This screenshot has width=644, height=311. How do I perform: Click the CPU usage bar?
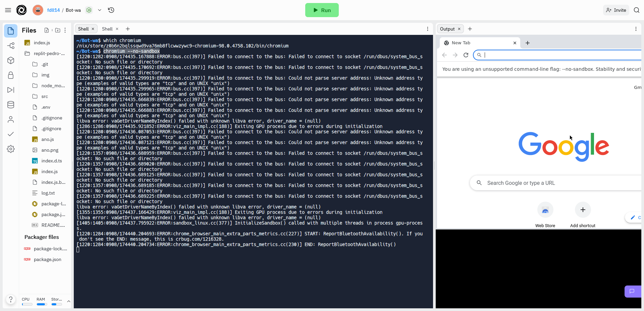(27, 304)
